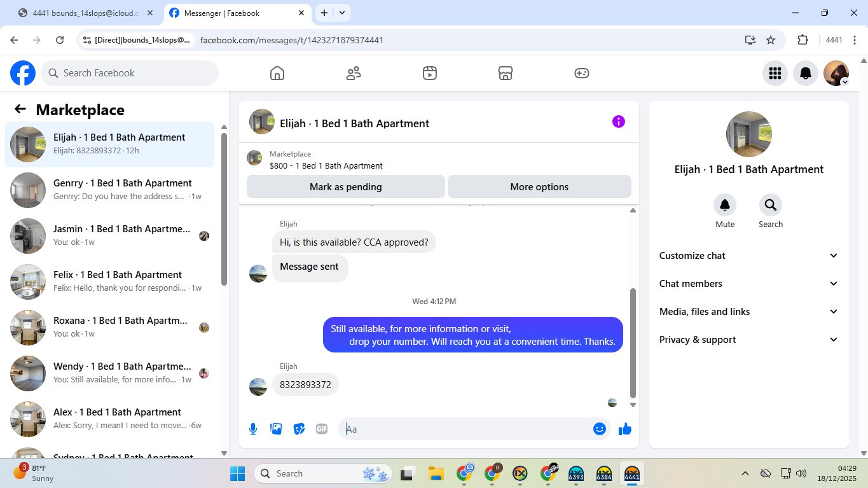Expand Customize chat section

click(748, 256)
